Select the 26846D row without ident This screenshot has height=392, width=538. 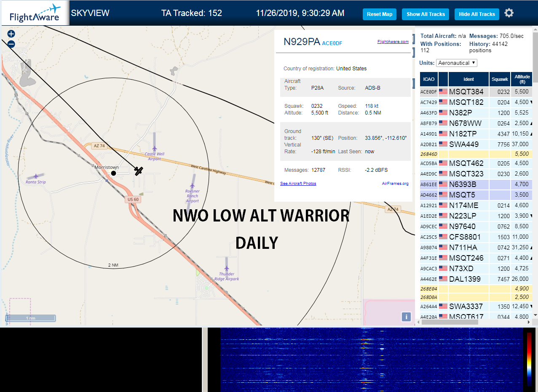coord(476,154)
